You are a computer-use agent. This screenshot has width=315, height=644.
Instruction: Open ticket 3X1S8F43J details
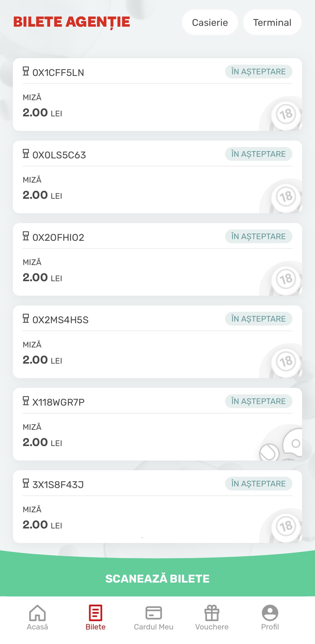[157, 507]
